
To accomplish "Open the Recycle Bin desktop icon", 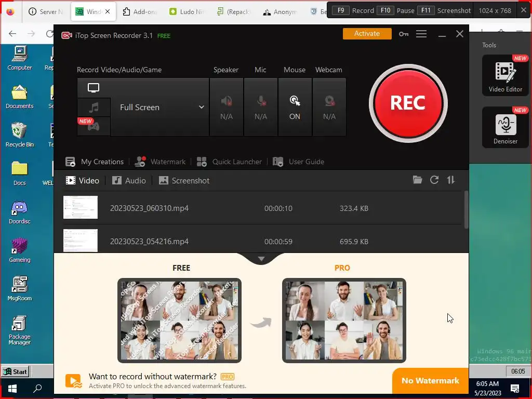I will (20, 135).
